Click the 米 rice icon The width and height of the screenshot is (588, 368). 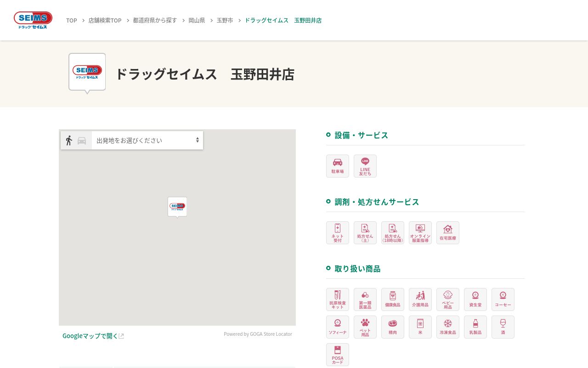click(x=420, y=327)
